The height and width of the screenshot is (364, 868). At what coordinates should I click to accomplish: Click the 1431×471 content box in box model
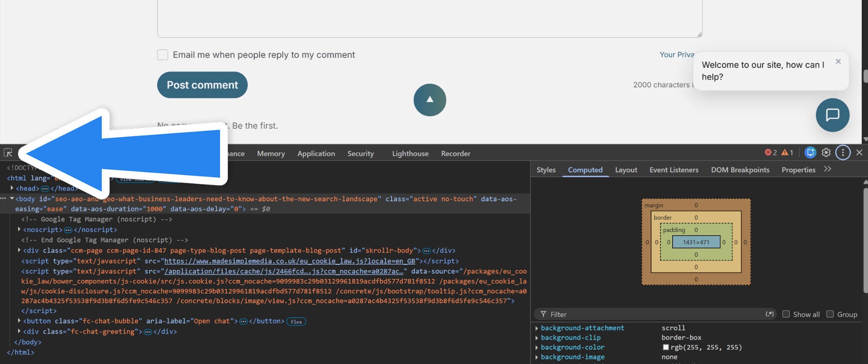click(696, 242)
